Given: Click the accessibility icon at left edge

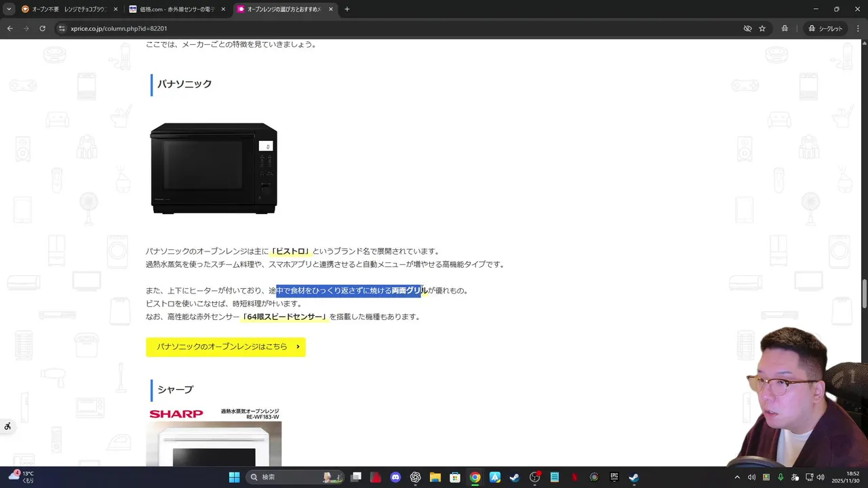Looking at the screenshot, I should click(x=7, y=426).
